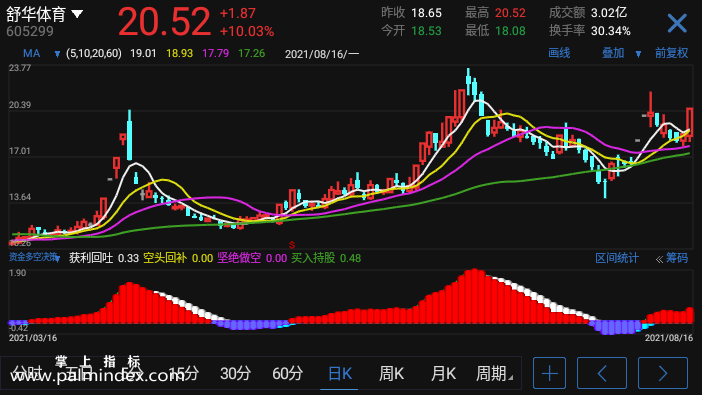Tap the MA5 value 19.01
The width and height of the screenshot is (702, 395).
click(x=143, y=54)
